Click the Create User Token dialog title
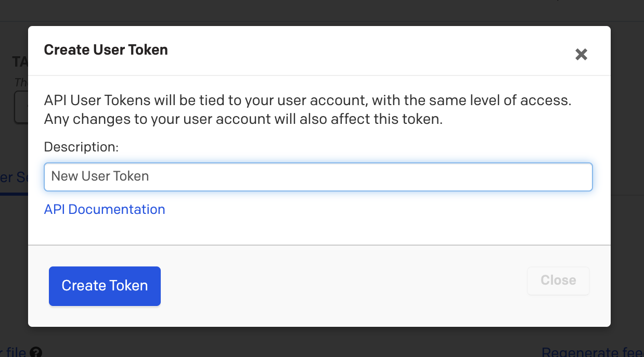This screenshot has width=644, height=357. pyautogui.click(x=106, y=50)
